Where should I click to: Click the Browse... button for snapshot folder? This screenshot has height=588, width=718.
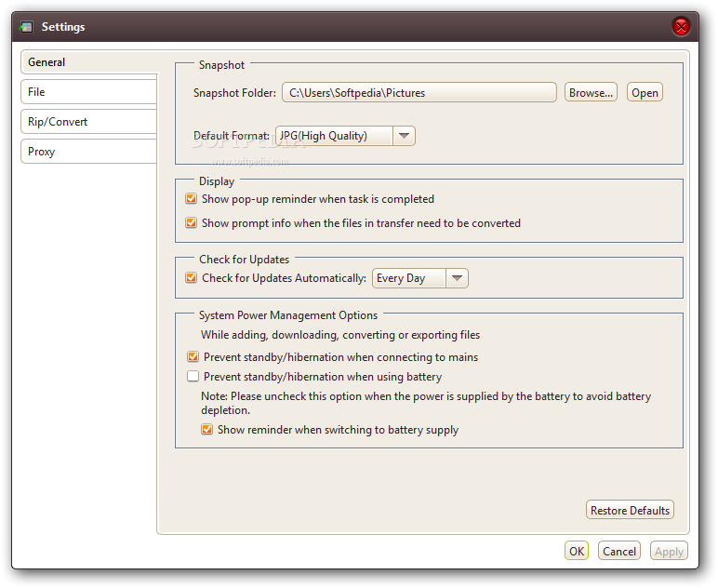pos(591,92)
